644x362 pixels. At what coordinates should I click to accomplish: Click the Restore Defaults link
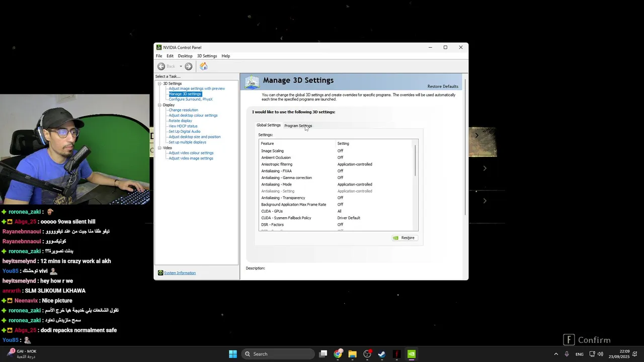[443, 86]
